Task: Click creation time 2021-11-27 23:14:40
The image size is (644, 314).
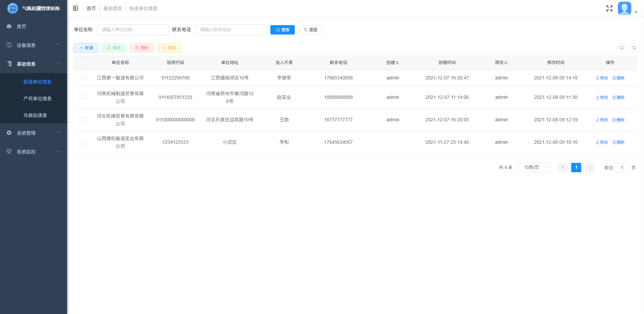Action: click(x=447, y=142)
